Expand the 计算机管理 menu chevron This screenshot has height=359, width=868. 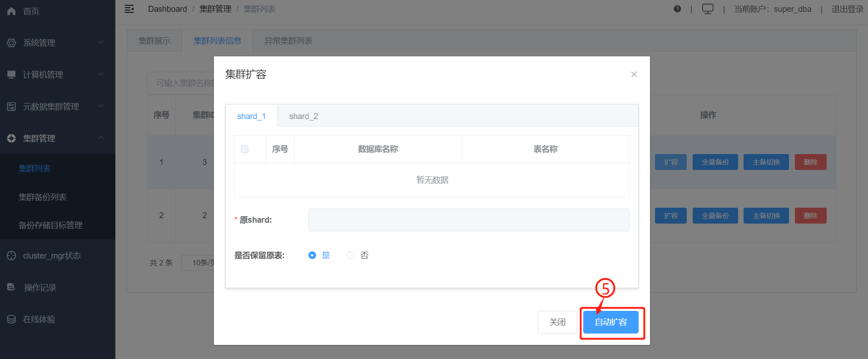pyautogui.click(x=101, y=74)
